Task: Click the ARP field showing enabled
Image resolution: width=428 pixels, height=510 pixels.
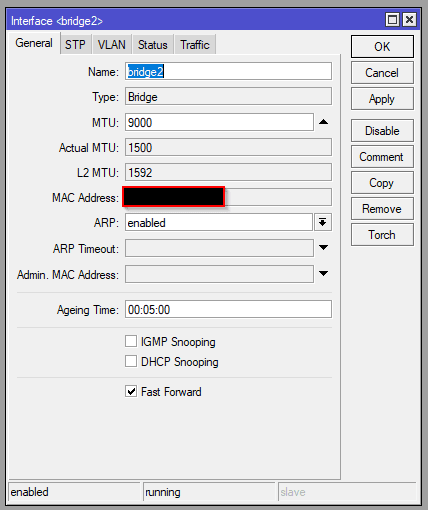Action: pos(219,222)
